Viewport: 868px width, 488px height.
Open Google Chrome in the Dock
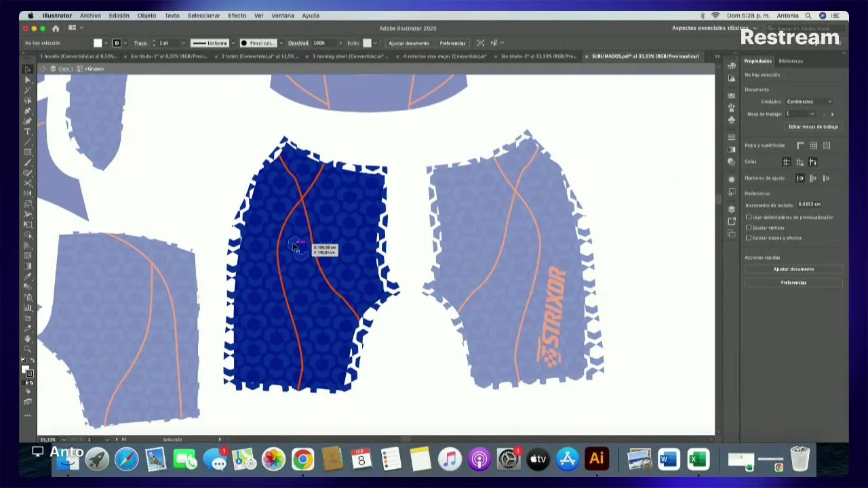303,460
